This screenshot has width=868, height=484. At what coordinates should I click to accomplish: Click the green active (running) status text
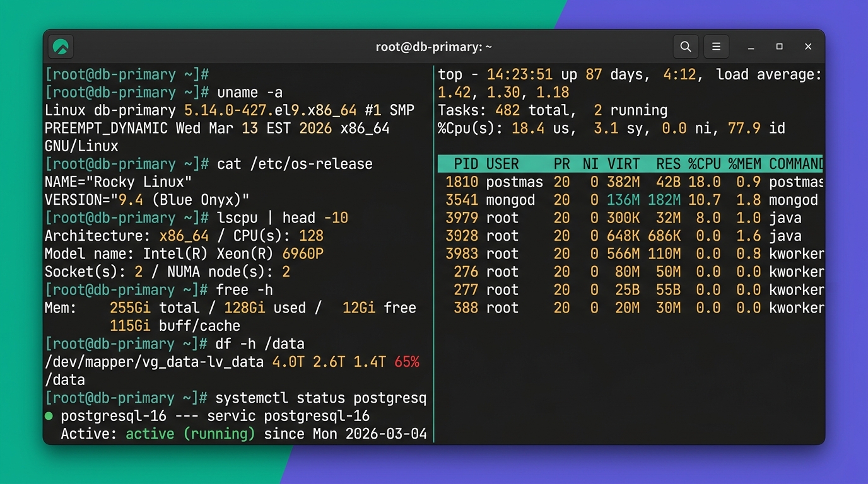[x=191, y=434]
